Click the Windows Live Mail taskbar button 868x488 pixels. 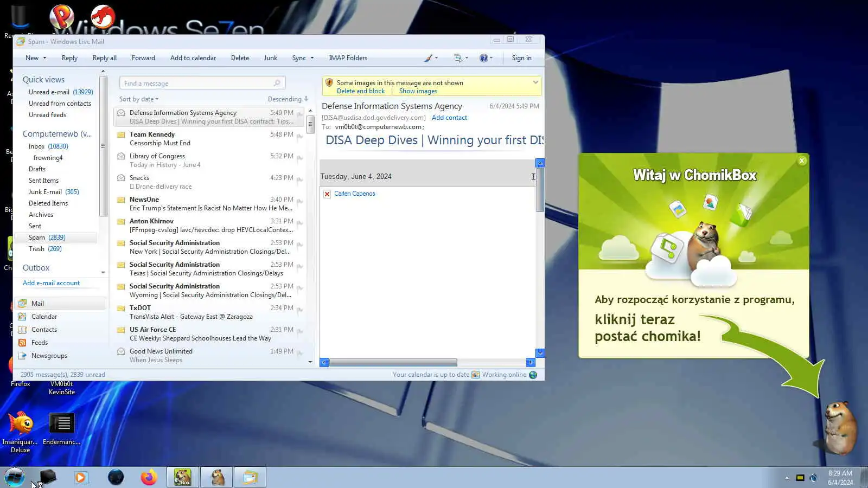(250, 477)
